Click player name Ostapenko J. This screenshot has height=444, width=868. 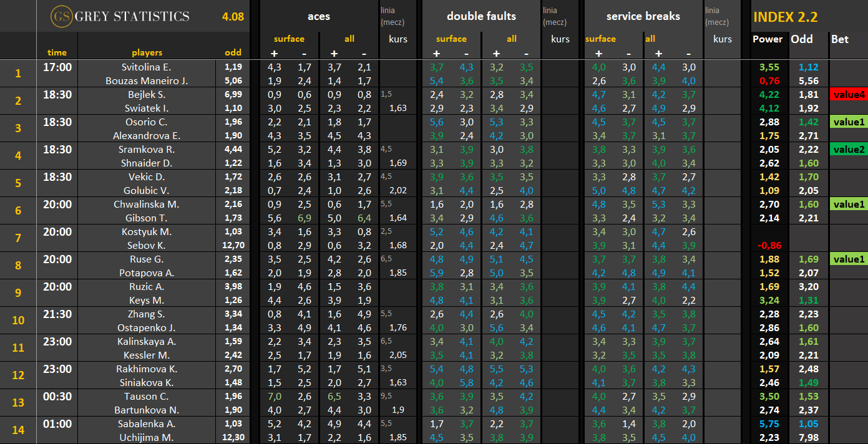pos(147,327)
